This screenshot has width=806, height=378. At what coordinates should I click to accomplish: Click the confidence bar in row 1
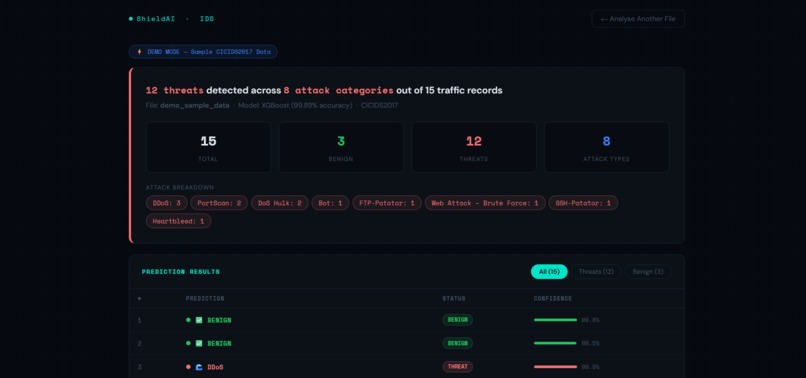(555, 320)
